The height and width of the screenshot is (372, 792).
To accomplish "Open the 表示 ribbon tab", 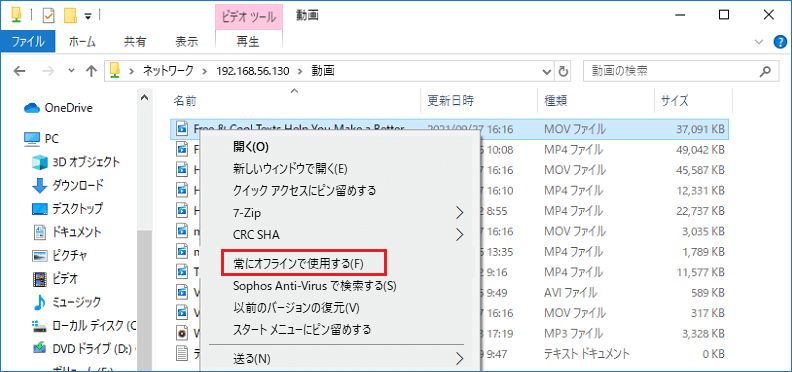I will tap(187, 41).
